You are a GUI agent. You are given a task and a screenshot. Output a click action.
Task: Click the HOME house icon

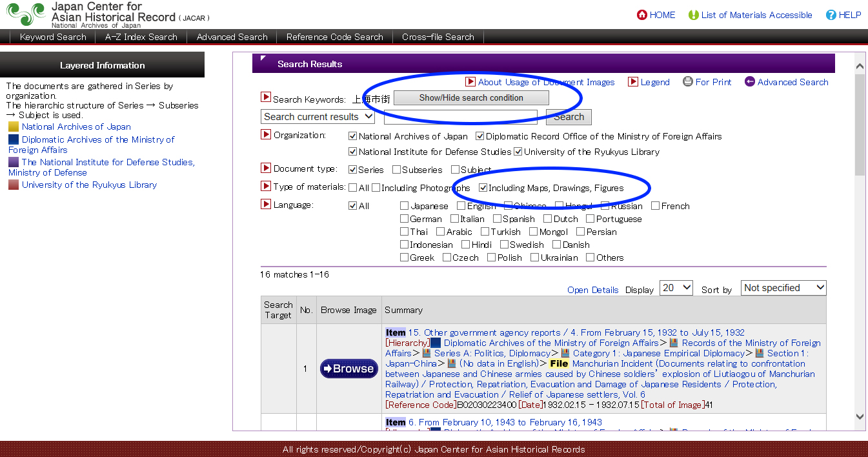pyautogui.click(x=642, y=15)
